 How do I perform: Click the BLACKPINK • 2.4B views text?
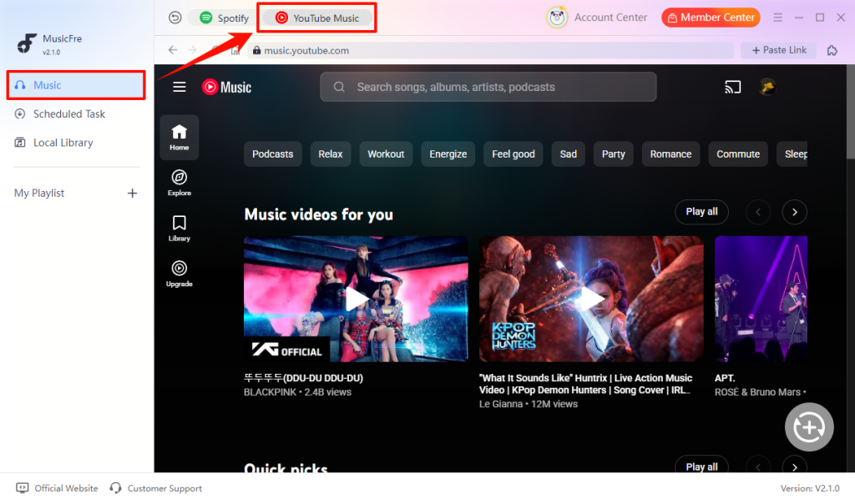click(x=298, y=392)
